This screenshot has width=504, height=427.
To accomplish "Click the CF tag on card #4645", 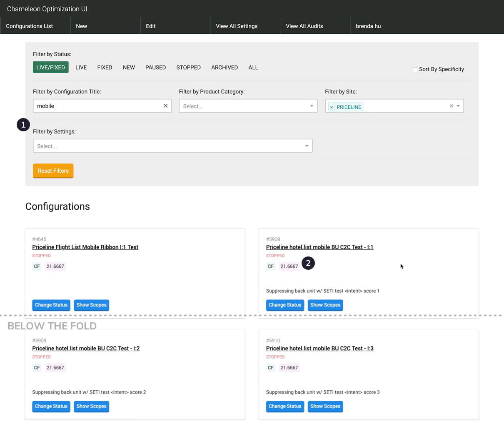I will (x=37, y=266).
